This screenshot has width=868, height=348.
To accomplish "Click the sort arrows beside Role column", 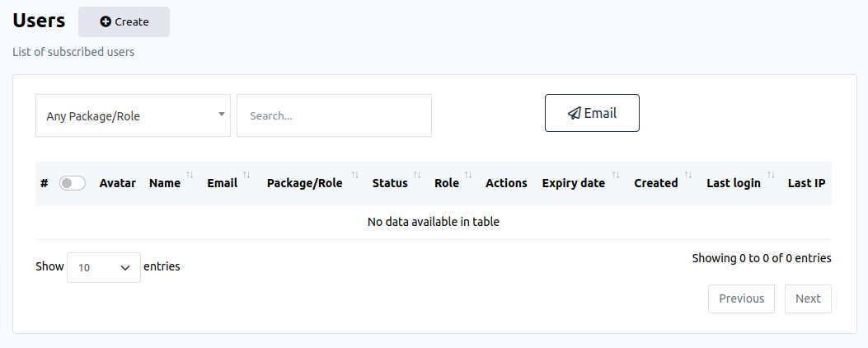I will point(468,175).
